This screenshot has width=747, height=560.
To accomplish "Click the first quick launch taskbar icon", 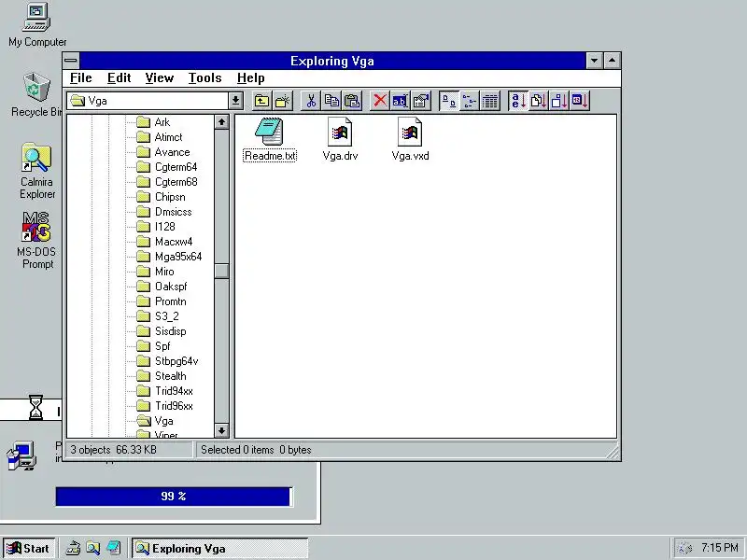I will tap(73, 549).
